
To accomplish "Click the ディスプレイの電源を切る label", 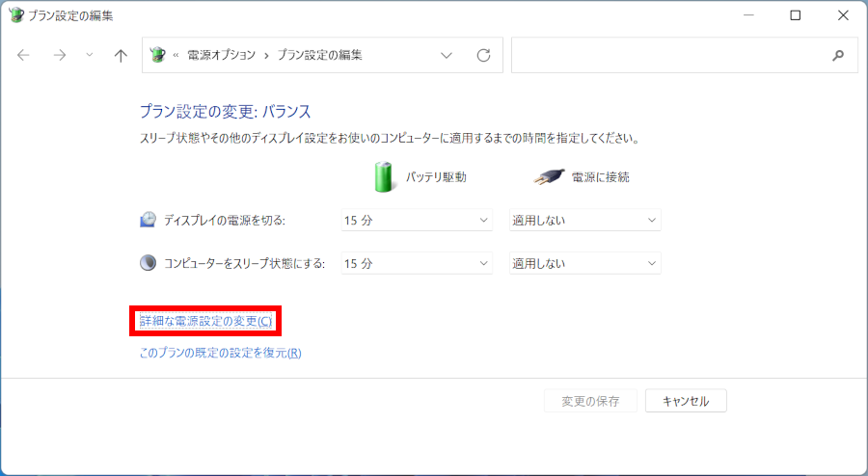I will point(225,220).
